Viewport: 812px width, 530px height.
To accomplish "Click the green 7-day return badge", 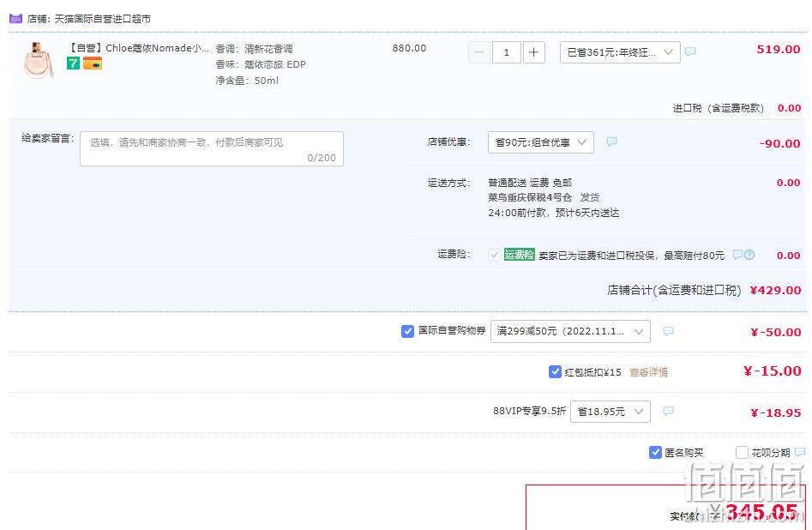I will tap(73, 63).
